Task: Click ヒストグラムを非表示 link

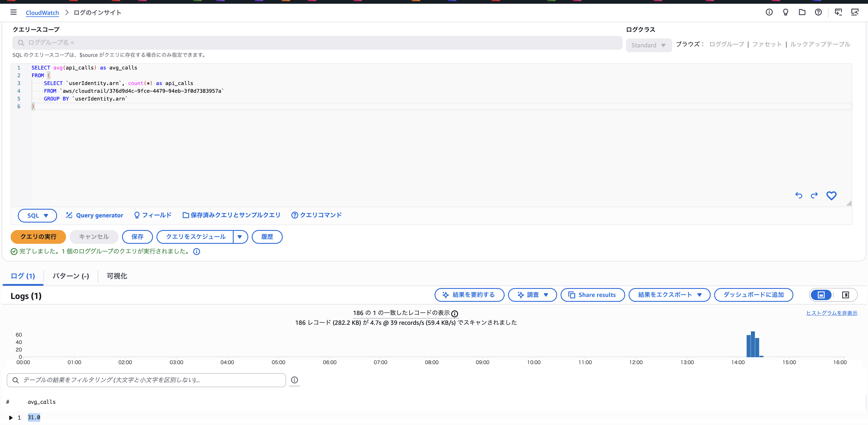Action: tap(832, 313)
